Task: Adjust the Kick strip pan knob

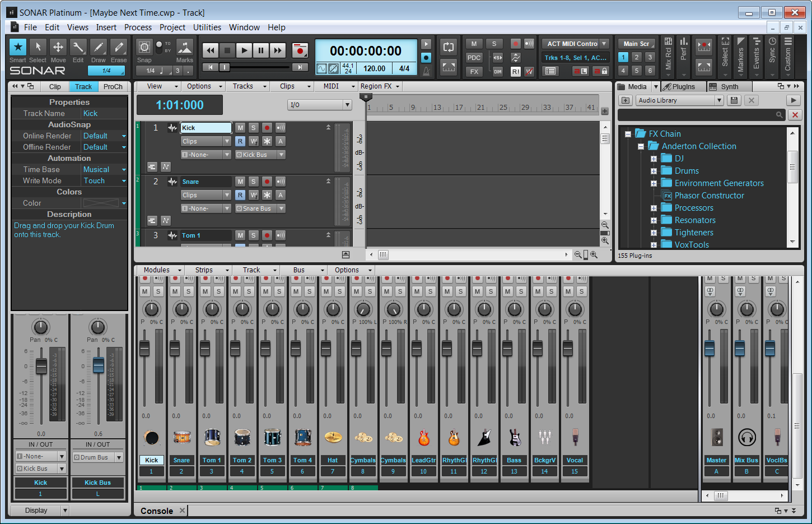Action: click(x=151, y=309)
